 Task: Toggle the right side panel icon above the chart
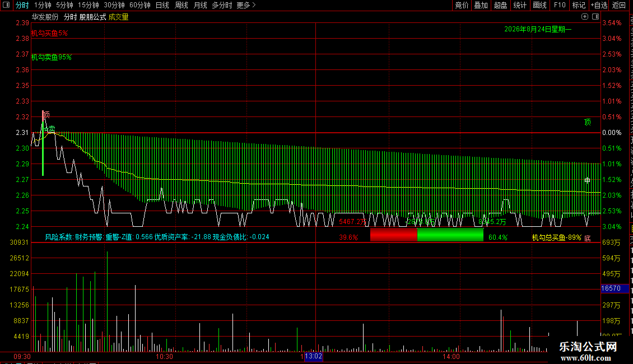click(x=595, y=17)
